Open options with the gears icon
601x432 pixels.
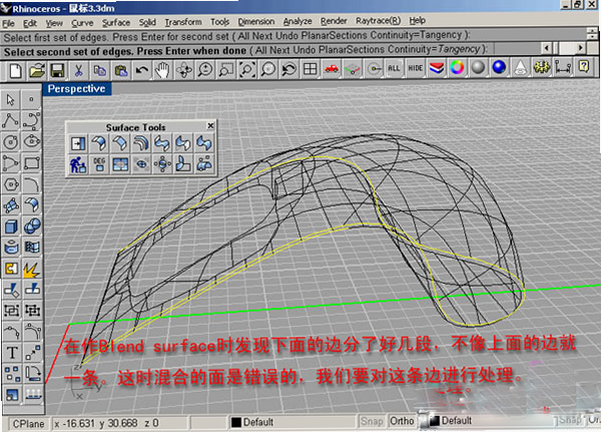click(542, 67)
